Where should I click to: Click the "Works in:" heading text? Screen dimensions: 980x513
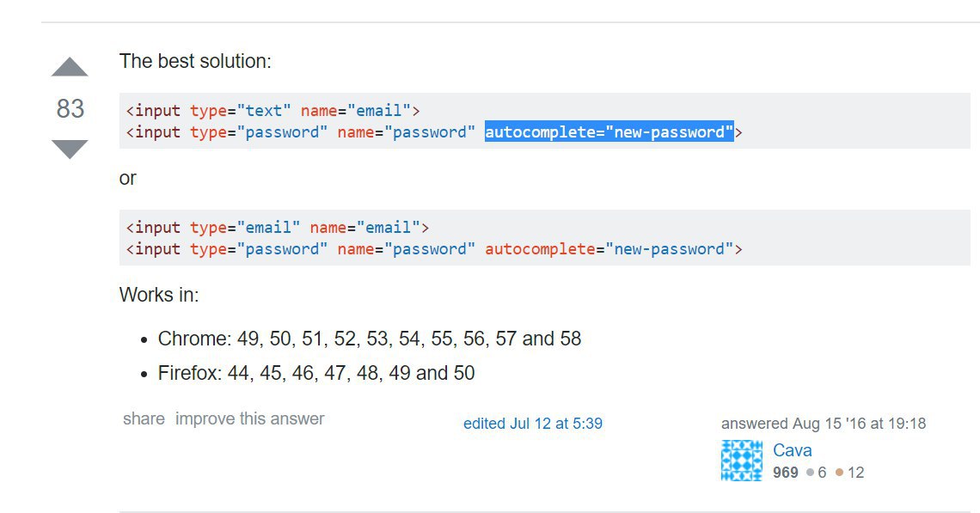159,296
